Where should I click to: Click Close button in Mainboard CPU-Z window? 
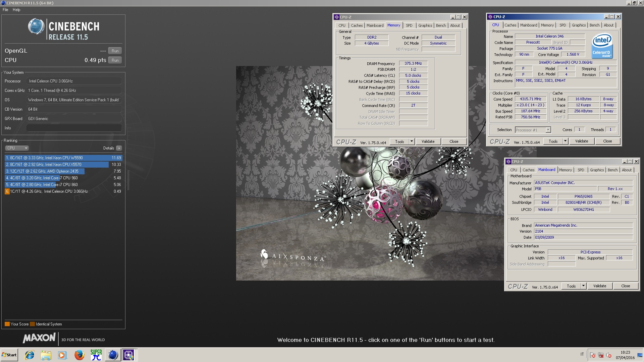(626, 286)
